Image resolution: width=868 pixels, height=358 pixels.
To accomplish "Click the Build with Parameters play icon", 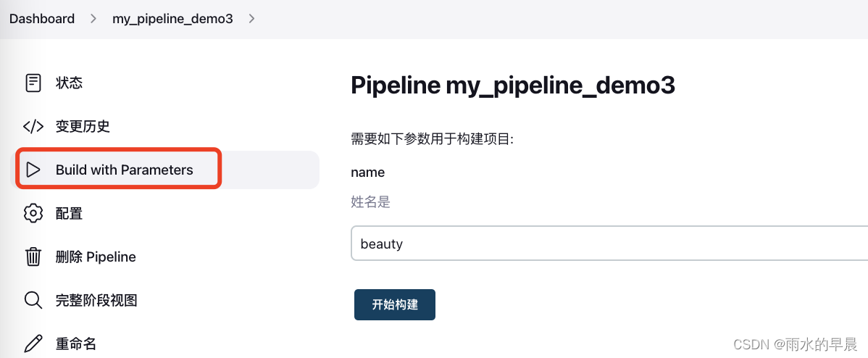I will coord(33,170).
